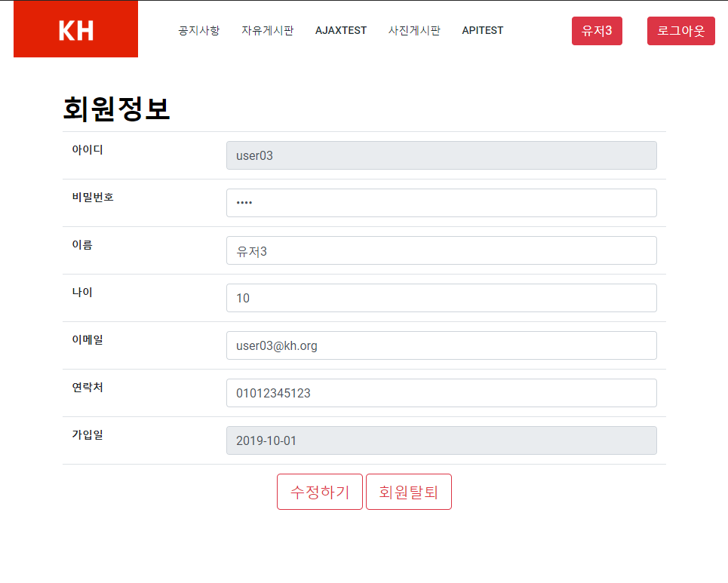The image size is (728, 583).
Task: Click the KH logo
Action: 75,29
